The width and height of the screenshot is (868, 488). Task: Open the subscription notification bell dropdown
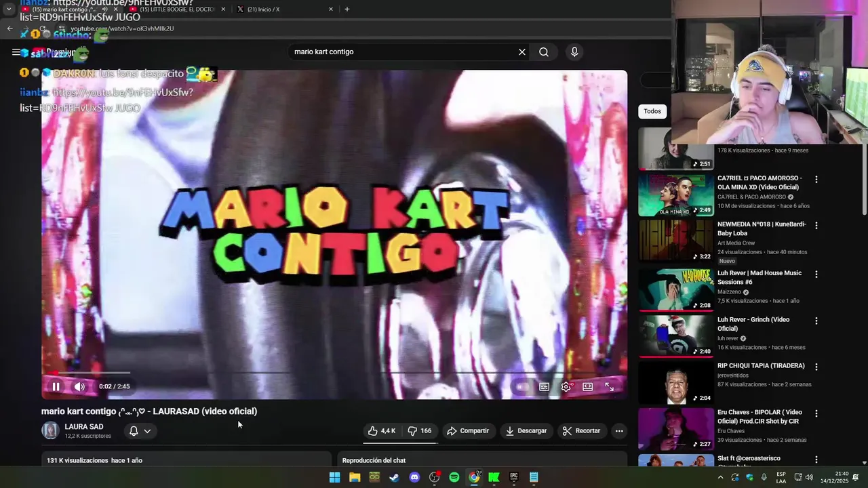point(140,431)
